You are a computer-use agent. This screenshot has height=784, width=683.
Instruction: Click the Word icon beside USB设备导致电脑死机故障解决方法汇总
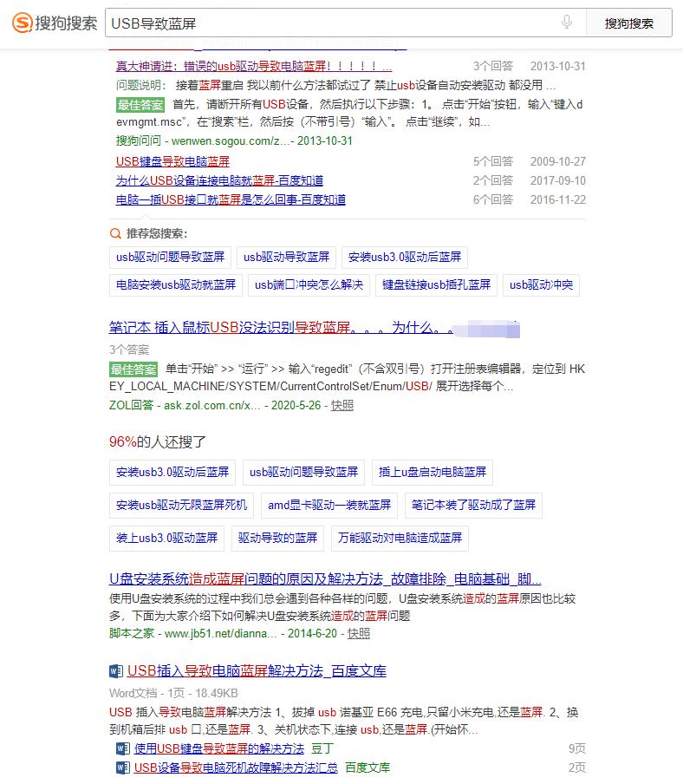(123, 768)
